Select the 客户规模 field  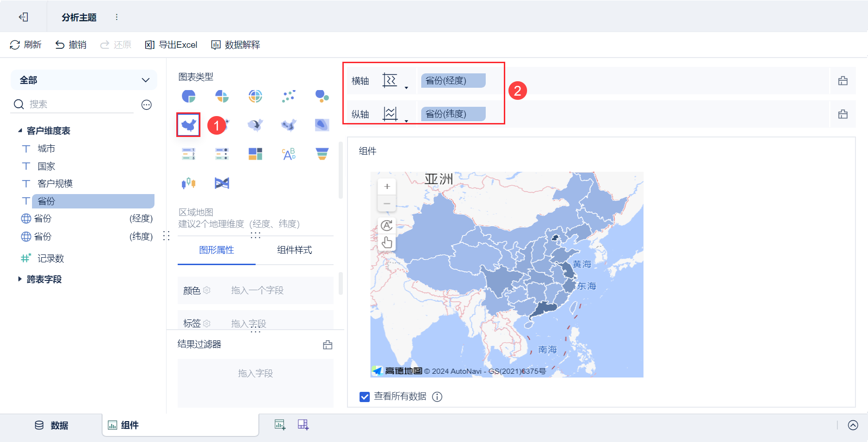[55, 183]
